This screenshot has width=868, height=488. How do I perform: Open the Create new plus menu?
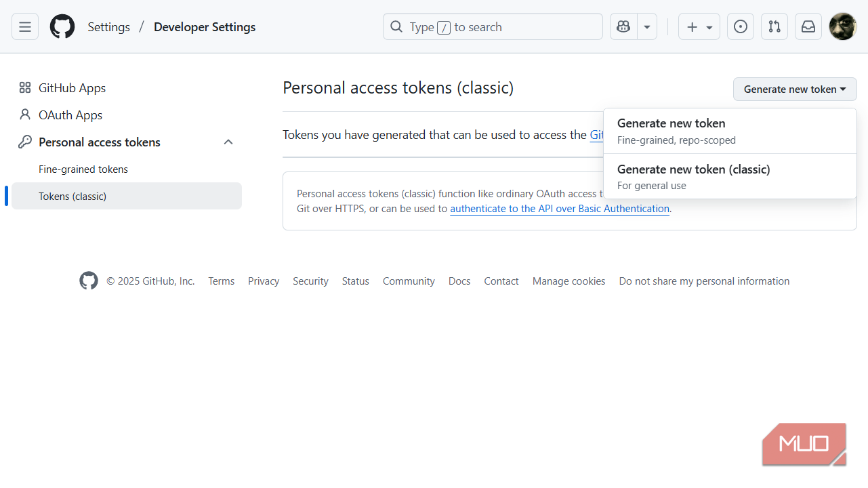point(699,27)
